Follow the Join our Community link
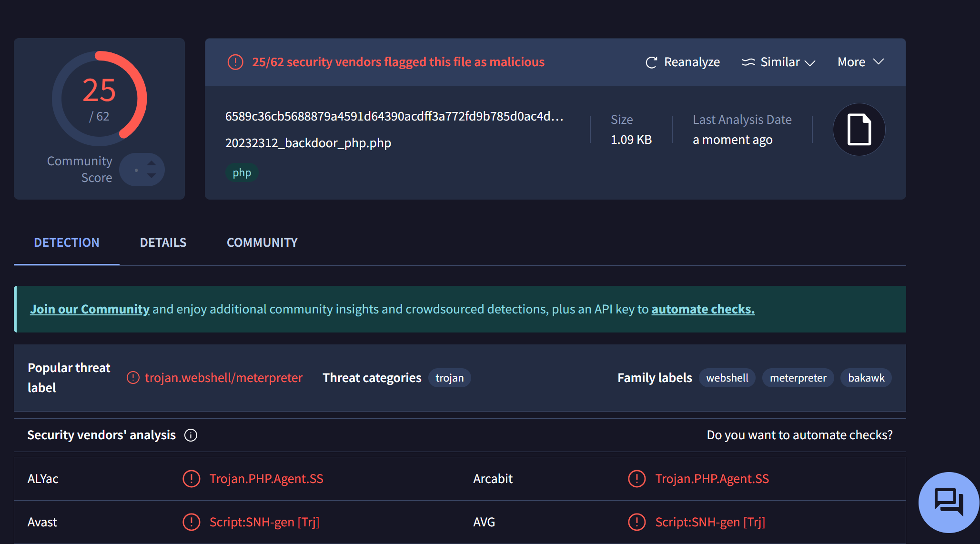Viewport: 980px width, 544px height. click(90, 309)
